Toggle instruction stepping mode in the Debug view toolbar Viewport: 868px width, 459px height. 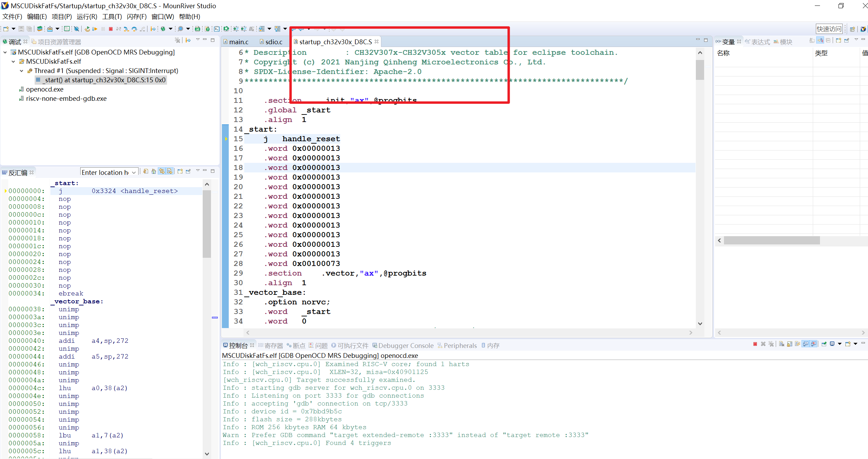point(188,40)
